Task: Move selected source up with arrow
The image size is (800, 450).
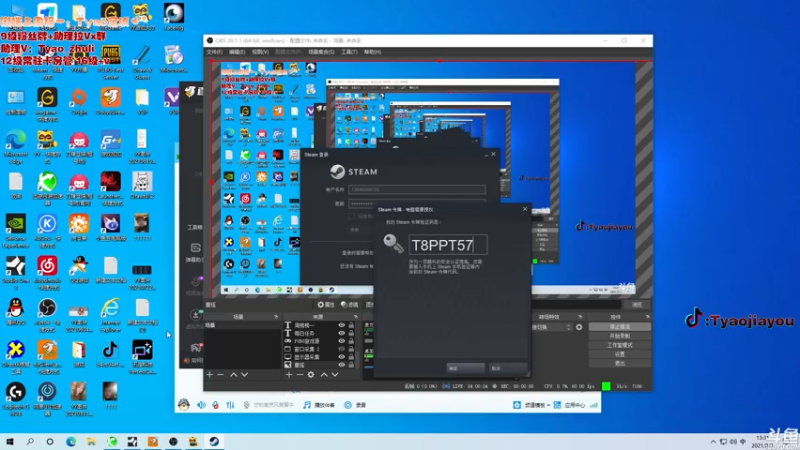Action: click(323, 374)
